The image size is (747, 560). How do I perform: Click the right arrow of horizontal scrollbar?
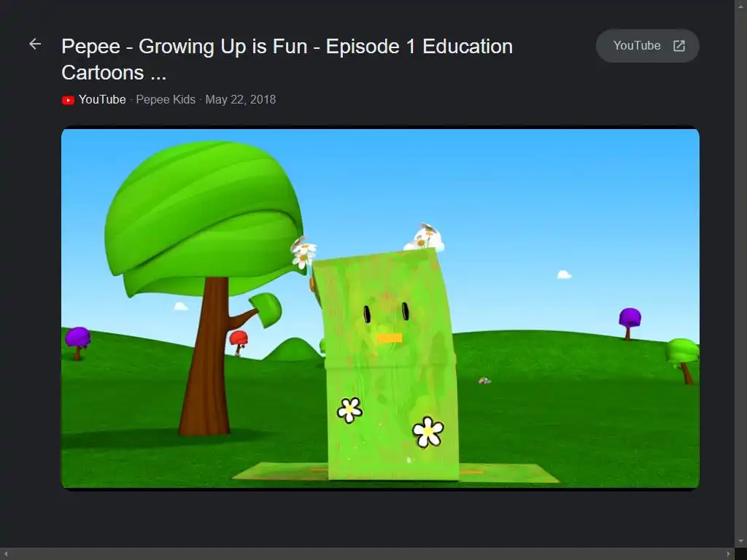coord(729,554)
